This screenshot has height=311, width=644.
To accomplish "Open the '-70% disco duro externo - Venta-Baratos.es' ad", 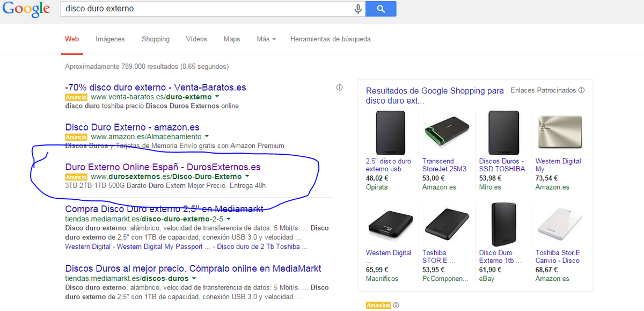I will tap(156, 87).
